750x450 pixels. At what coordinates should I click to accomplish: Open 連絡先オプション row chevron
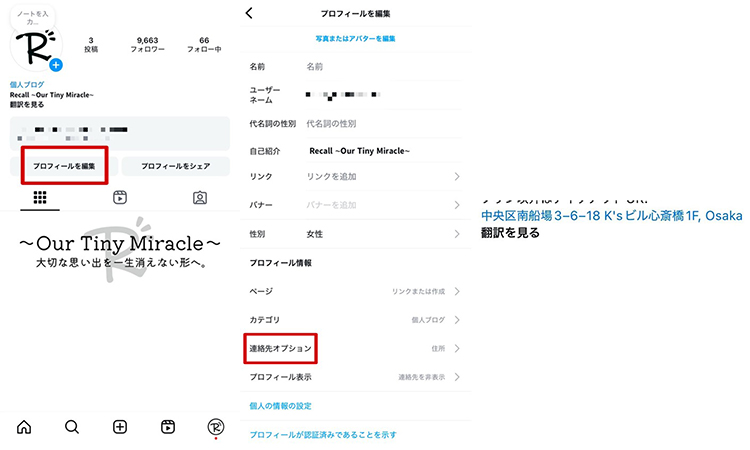[457, 349]
